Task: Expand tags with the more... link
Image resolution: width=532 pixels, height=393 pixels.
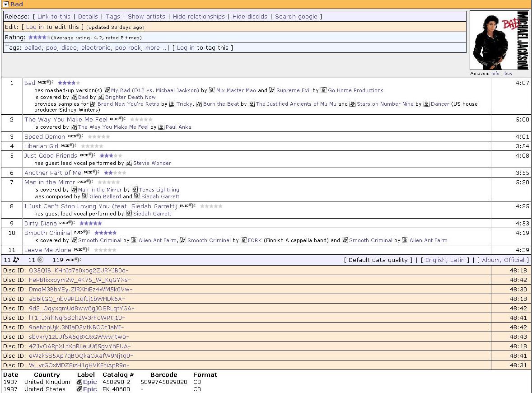Action: [x=156, y=48]
